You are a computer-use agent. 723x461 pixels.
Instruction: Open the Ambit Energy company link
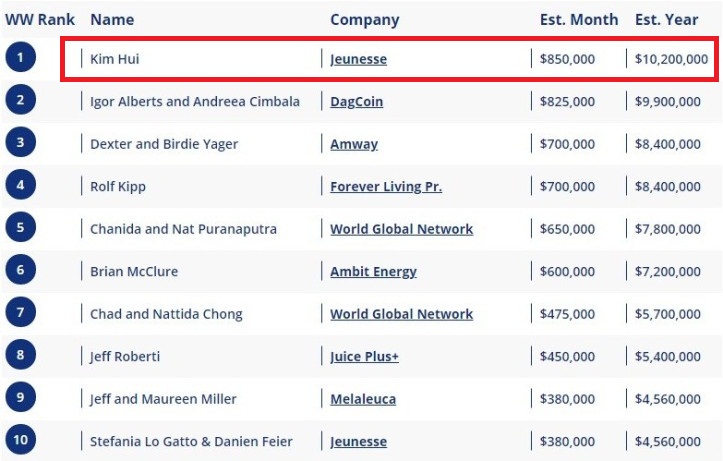pyautogui.click(x=373, y=272)
